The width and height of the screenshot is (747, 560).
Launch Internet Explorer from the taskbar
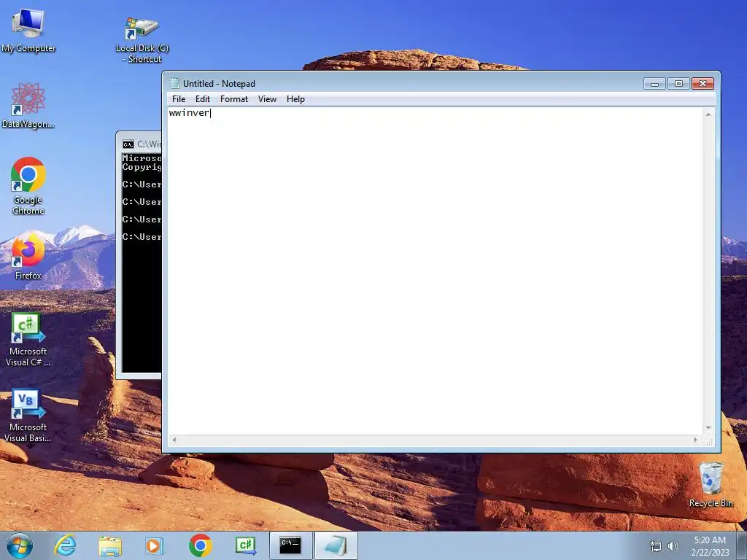pyautogui.click(x=65, y=545)
